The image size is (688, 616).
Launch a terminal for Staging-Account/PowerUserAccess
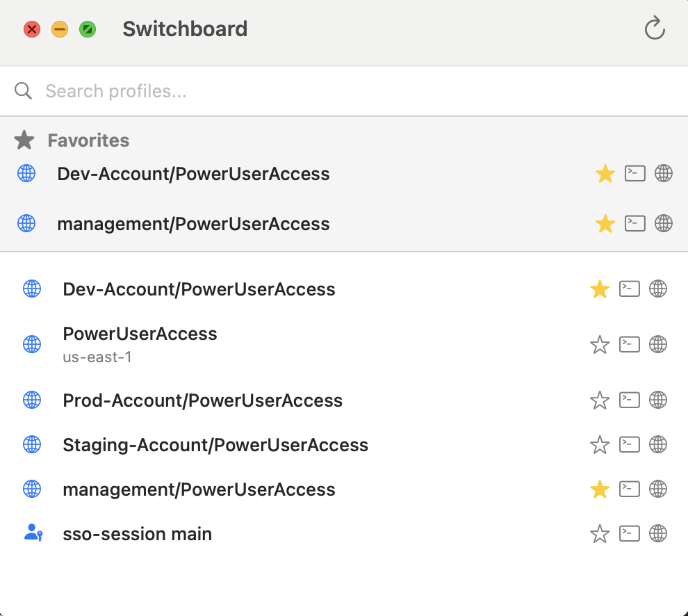pos(629,444)
